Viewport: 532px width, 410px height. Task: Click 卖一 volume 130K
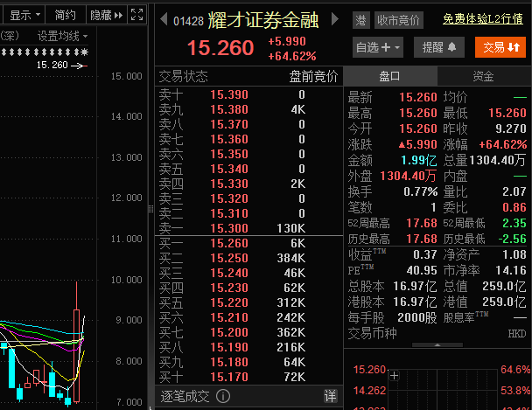click(291, 228)
